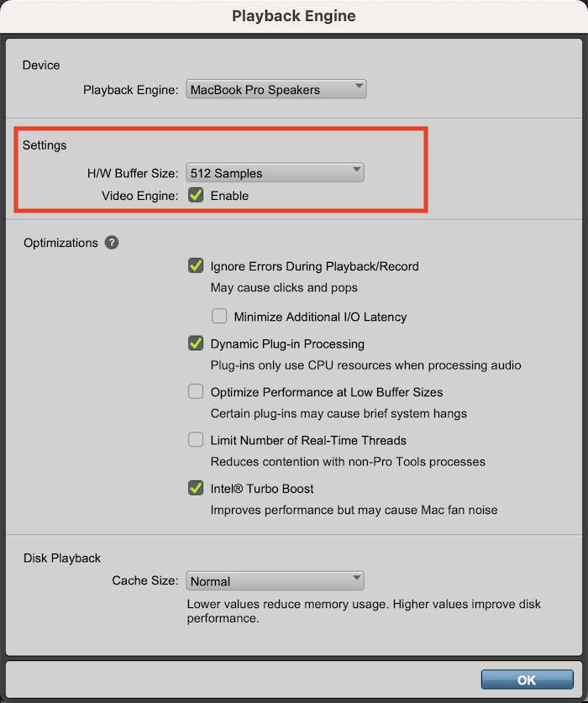Image resolution: width=588 pixels, height=703 pixels.
Task: Click the "Optimizations" heading text
Action: [x=60, y=243]
